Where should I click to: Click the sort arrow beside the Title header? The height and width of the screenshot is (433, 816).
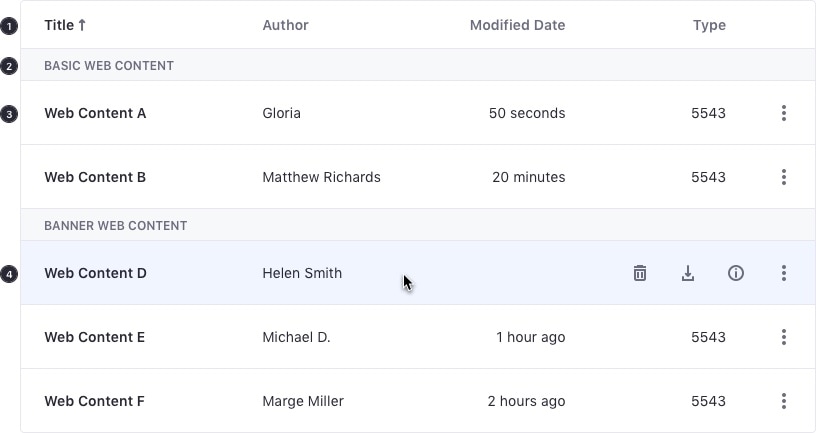coord(82,25)
